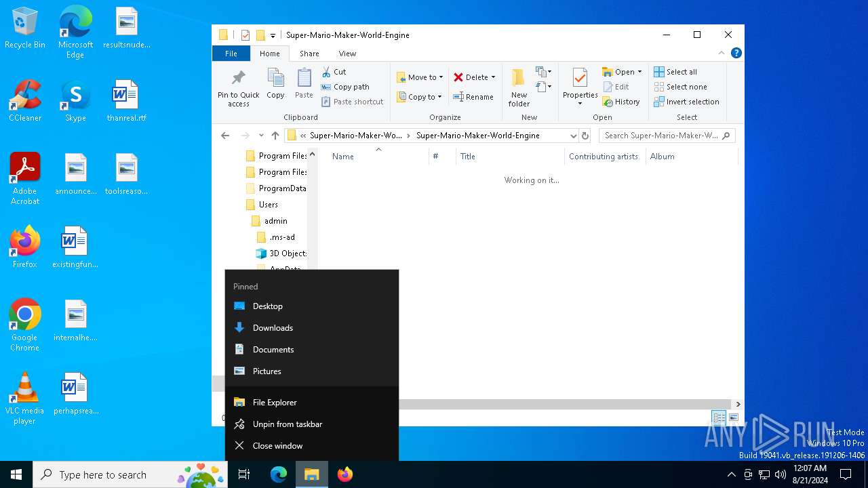Switch to the Share tab
Viewport: 868px width, 488px height.
click(309, 54)
